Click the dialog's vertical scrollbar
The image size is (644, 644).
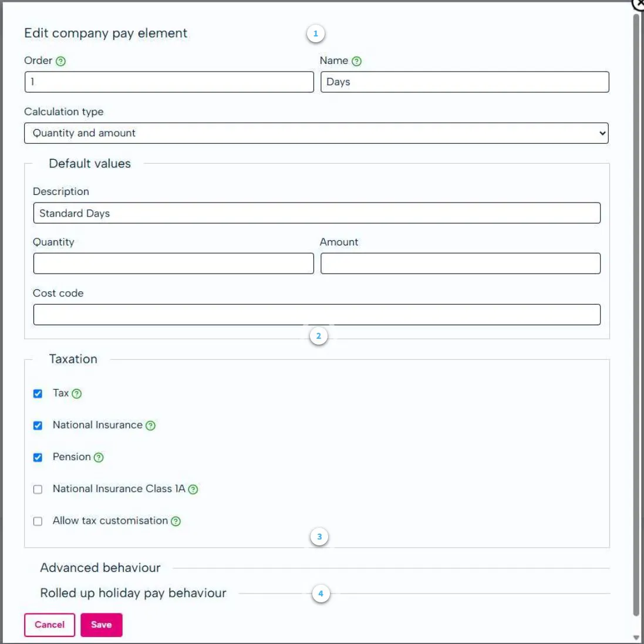tap(636, 317)
